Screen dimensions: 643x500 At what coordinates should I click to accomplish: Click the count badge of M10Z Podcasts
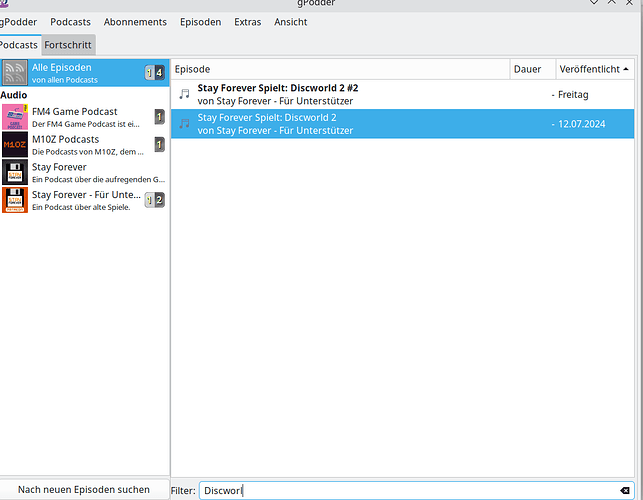click(x=160, y=144)
